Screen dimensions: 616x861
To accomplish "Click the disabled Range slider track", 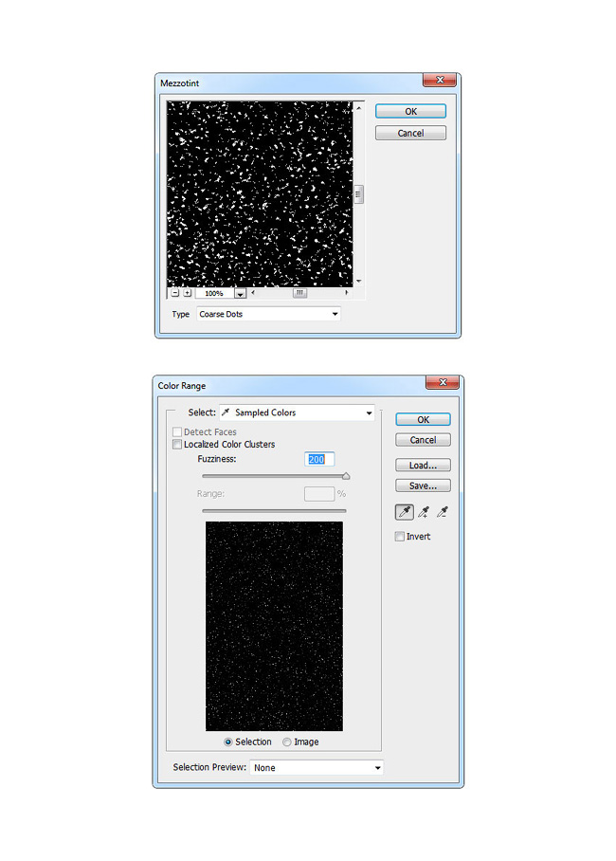I will (x=274, y=511).
